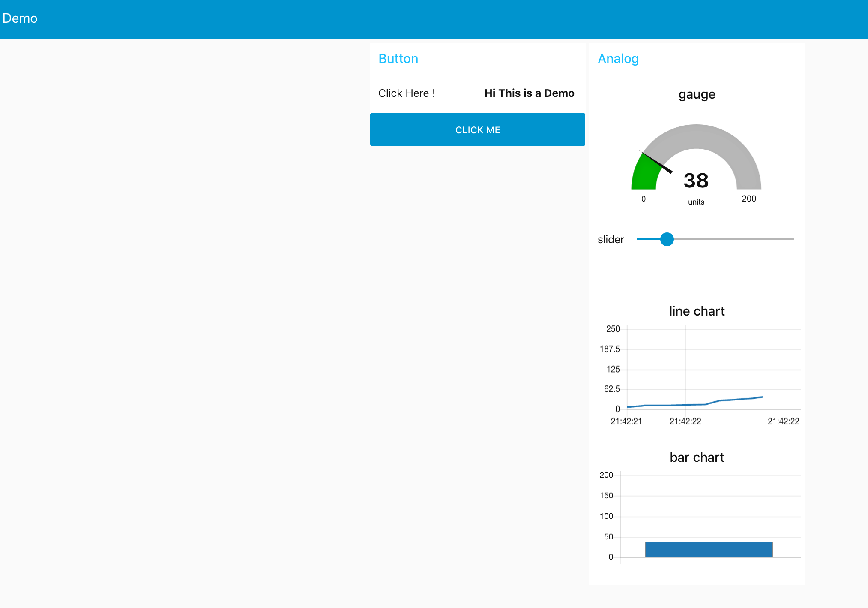This screenshot has height=608, width=868.
Task: Click the Demo title in header
Action: point(20,18)
